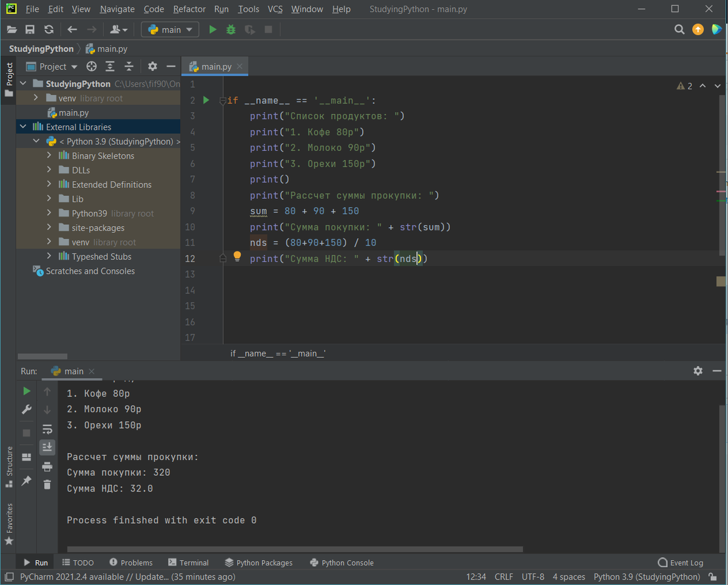Click the lightbulb intention icon on line 12
The width and height of the screenshot is (728, 585).
click(237, 256)
